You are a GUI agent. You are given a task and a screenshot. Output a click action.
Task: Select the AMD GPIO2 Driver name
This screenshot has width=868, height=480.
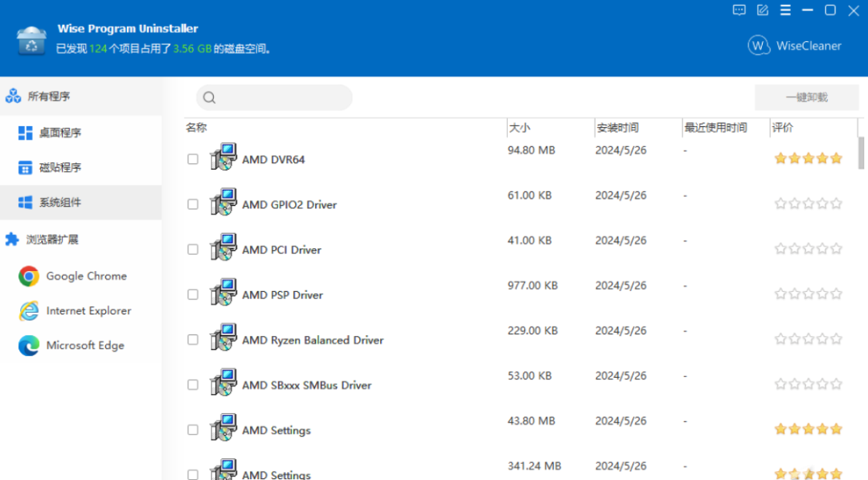pos(289,205)
